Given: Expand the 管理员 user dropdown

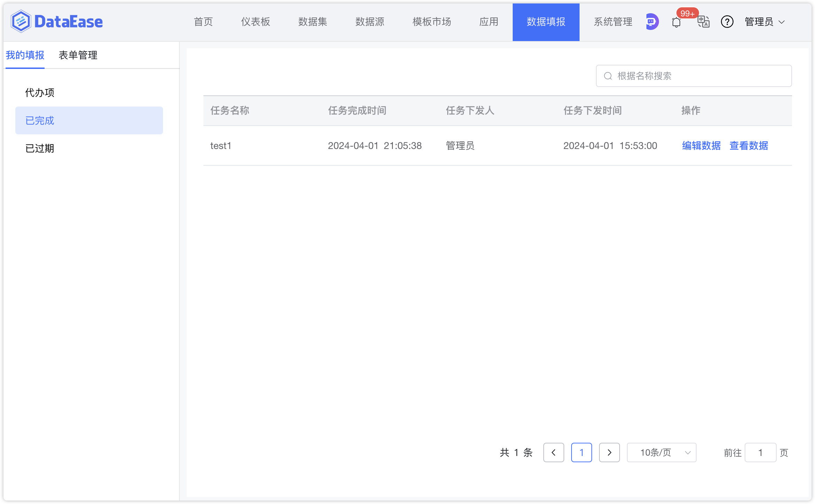Looking at the screenshot, I should point(765,22).
